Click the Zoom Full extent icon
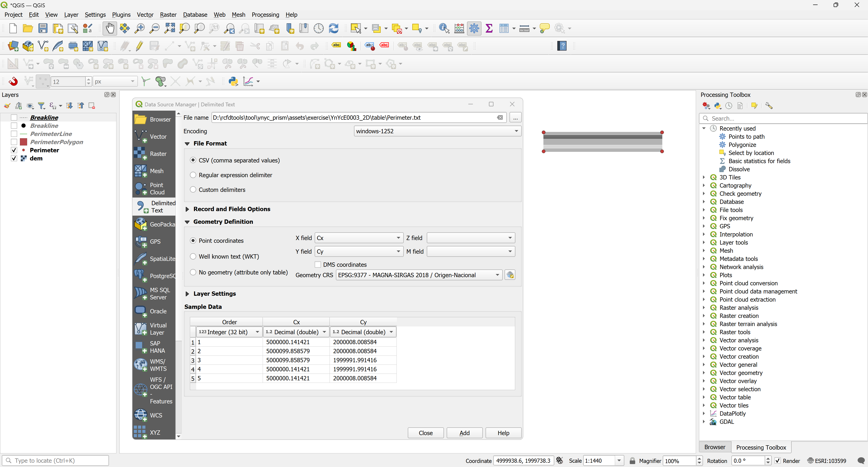 pyautogui.click(x=170, y=28)
